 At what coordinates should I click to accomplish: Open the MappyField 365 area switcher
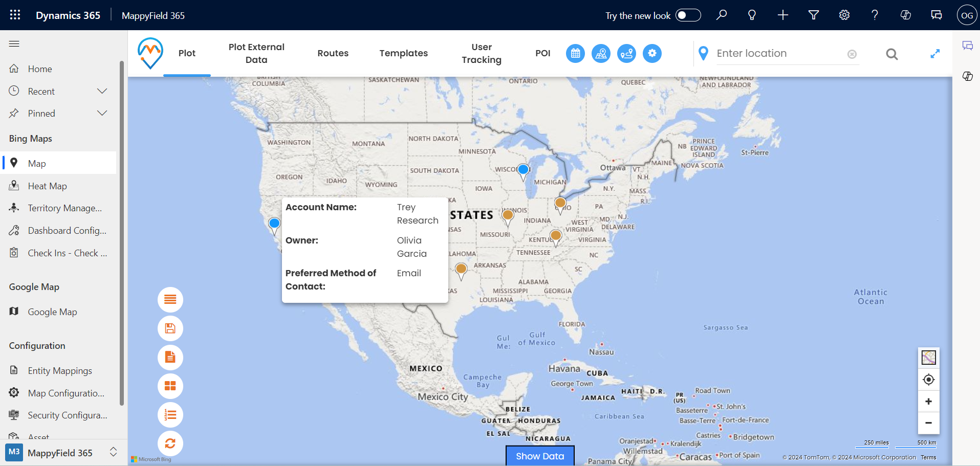click(x=62, y=452)
